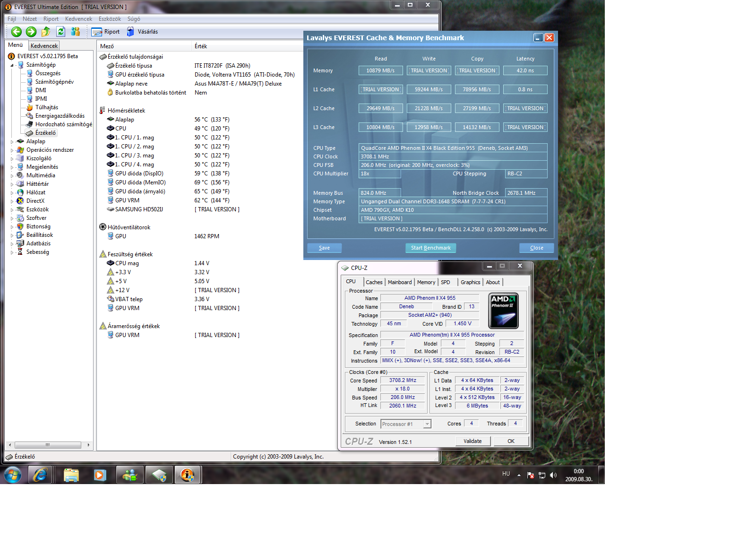
Task: Select the Alaplap temperature row
Action: (x=201, y=120)
